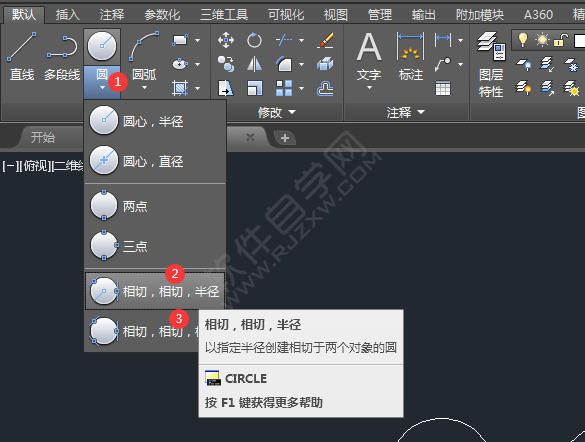The height and width of the screenshot is (442, 585).
Task: Expand the 圆 circle dropdown arrow
Action: pyautogui.click(x=102, y=88)
